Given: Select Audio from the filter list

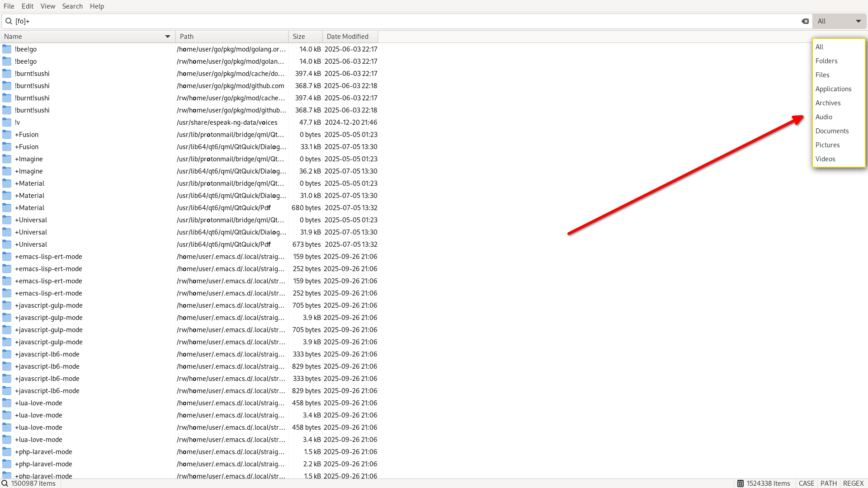Looking at the screenshot, I should click(x=824, y=117).
